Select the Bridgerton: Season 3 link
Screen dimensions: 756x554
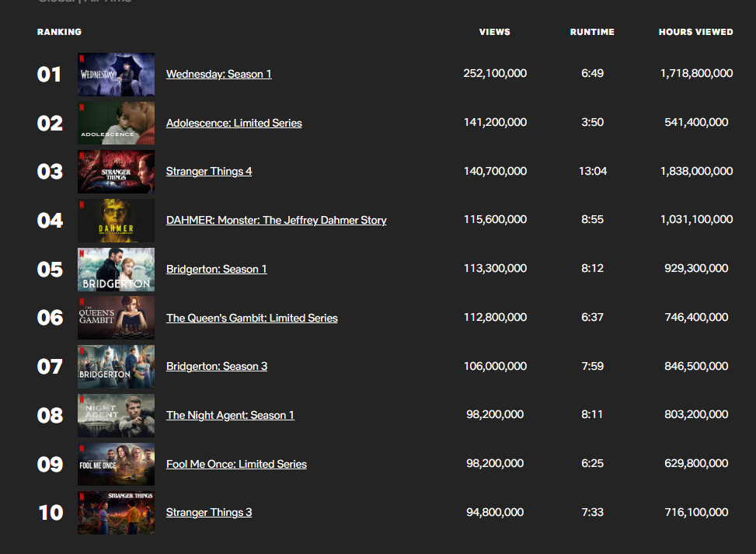(216, 366)
